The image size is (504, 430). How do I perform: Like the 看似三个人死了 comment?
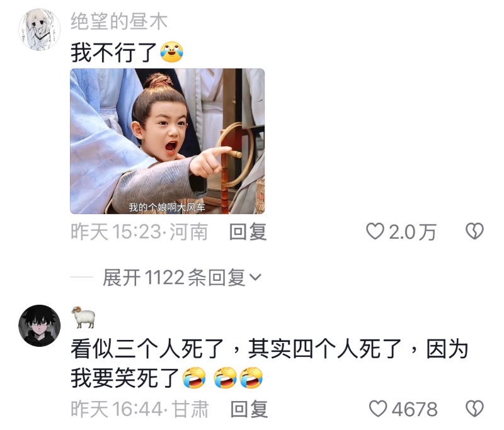(x=377, y=409)
